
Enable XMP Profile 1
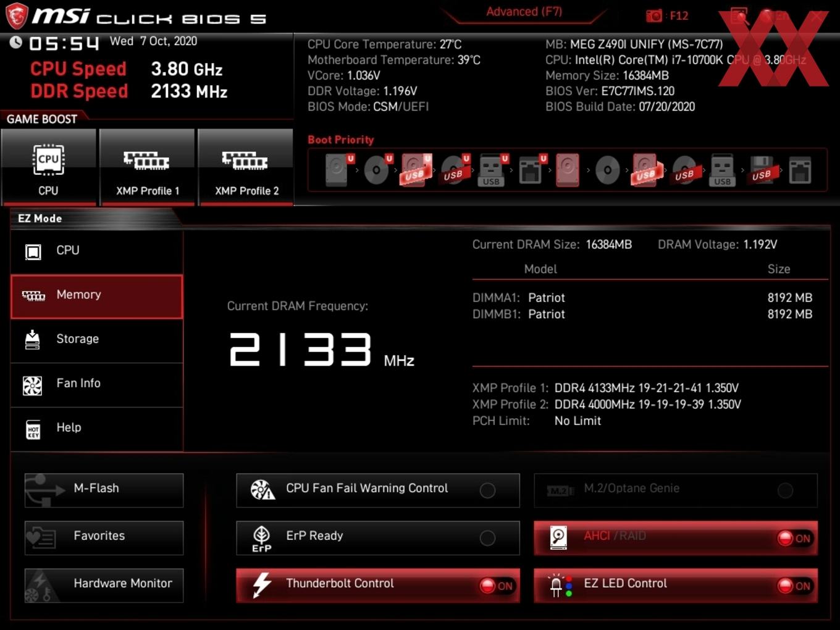click(x=147, y=167)
